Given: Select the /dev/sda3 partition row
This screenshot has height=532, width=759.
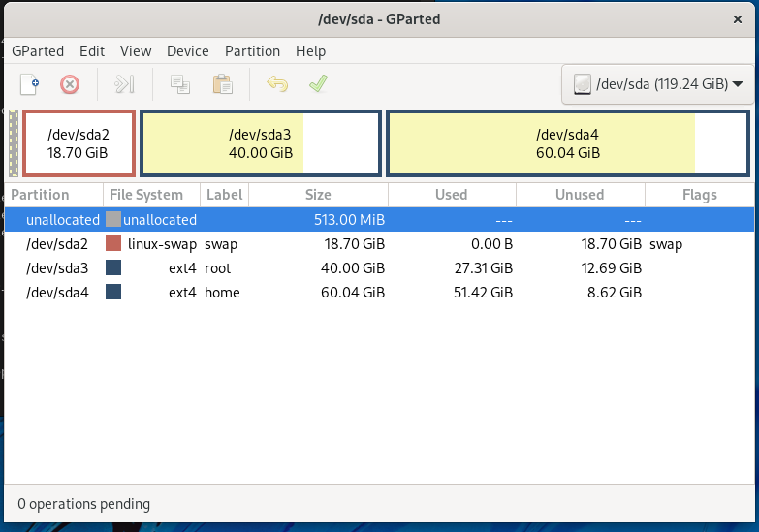Looking at the screenshot, I should pos(380,268).
